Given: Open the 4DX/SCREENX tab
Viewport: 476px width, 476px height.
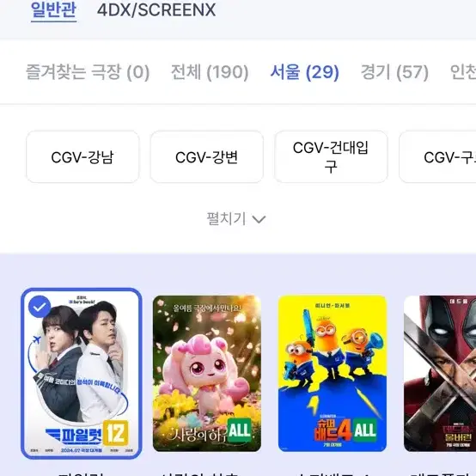Looking at the screenshot, I should tap(156, 10).
